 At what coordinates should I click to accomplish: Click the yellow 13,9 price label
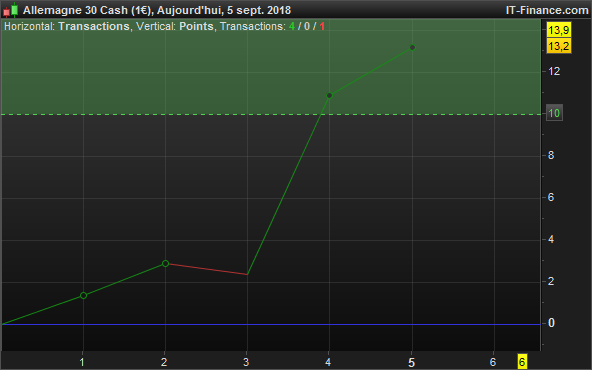[559, 30]
